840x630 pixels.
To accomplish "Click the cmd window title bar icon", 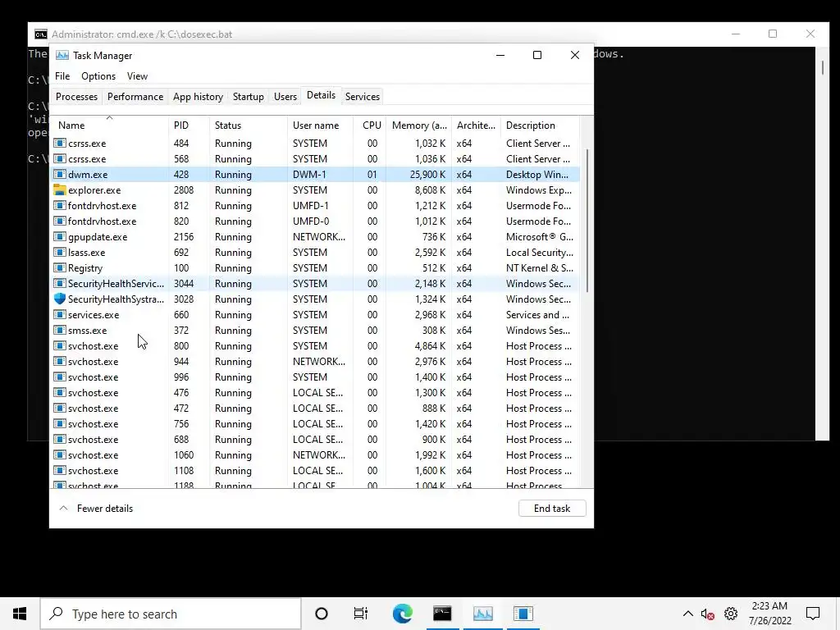I will tap(41, 34).
